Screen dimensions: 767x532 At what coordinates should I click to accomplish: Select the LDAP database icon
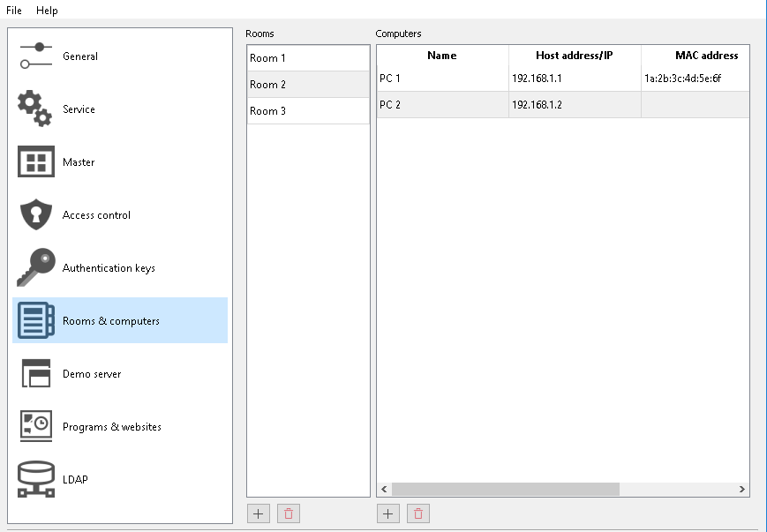pyautogui.click(x=35, y=479)
